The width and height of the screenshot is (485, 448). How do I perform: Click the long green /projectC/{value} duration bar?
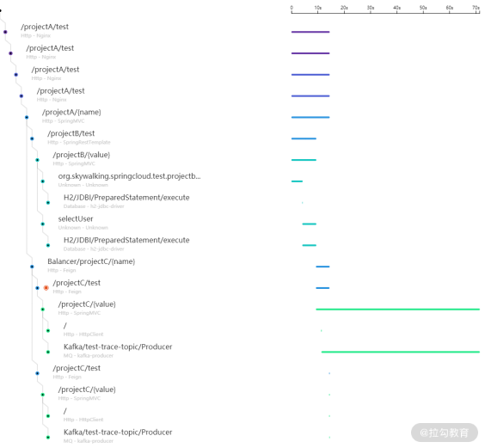point(398,310)
